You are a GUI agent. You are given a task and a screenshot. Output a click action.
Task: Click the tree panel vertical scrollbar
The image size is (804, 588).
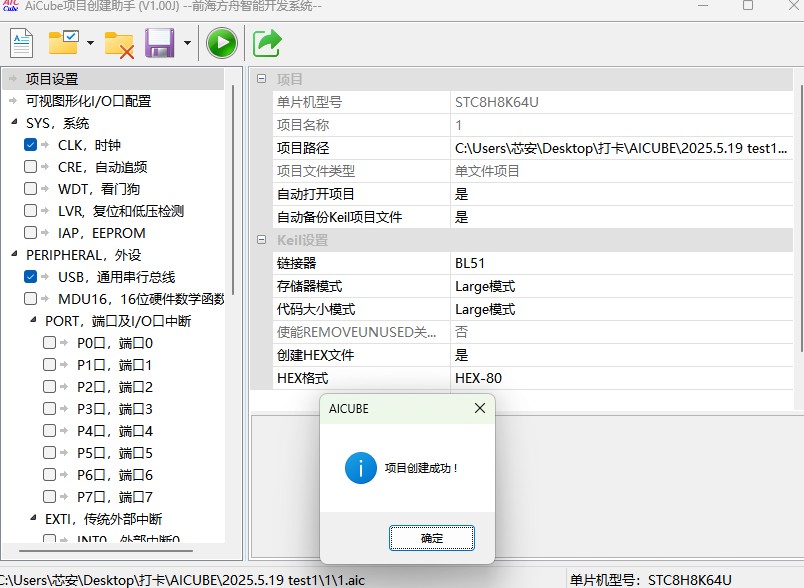click(233, 190)
